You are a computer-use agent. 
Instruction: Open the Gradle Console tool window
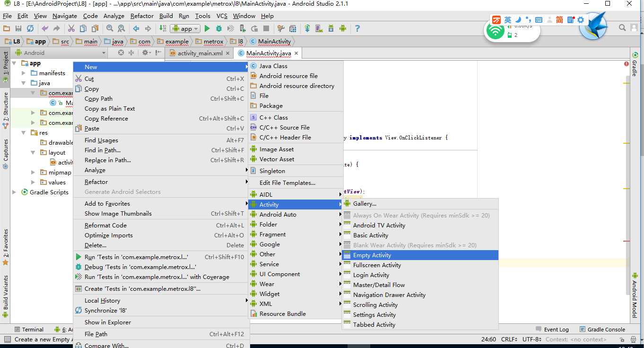602,330
